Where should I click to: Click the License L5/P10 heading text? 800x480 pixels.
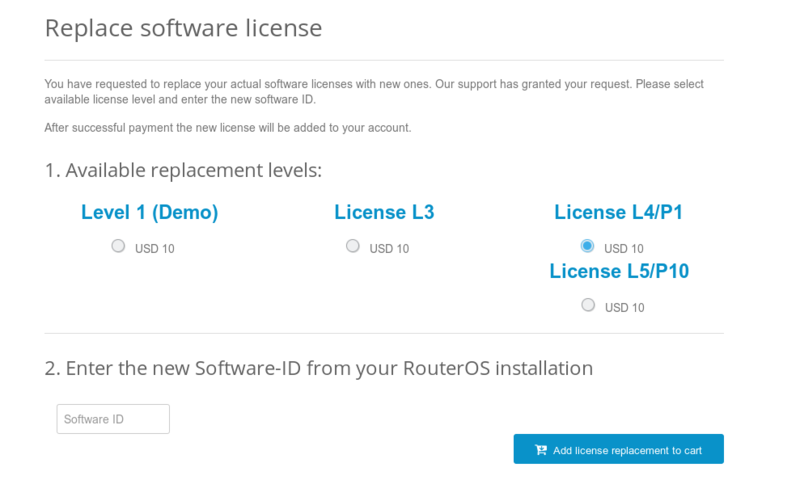click(x=618, y=271)
